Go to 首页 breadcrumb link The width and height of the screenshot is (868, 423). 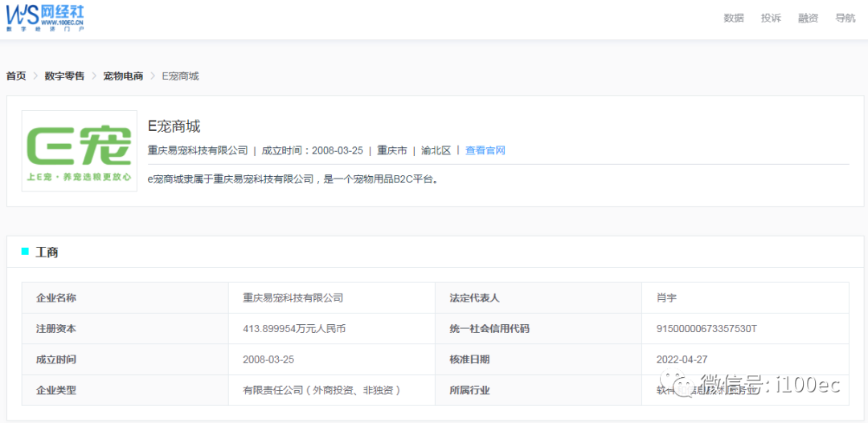coord(16,76)
